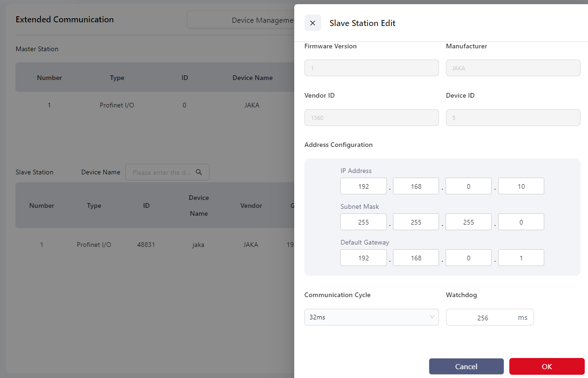Click the first octet of IP Address
Image resolution: width=588 pixels, height=378 pixels.
[x=363, y=186]
